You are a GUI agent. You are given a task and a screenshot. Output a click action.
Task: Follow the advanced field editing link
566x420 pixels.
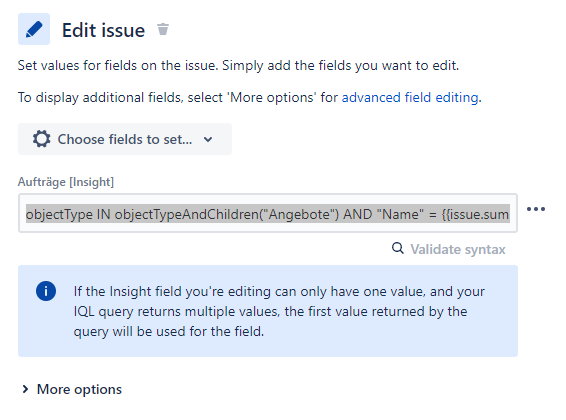coord(410,97)
